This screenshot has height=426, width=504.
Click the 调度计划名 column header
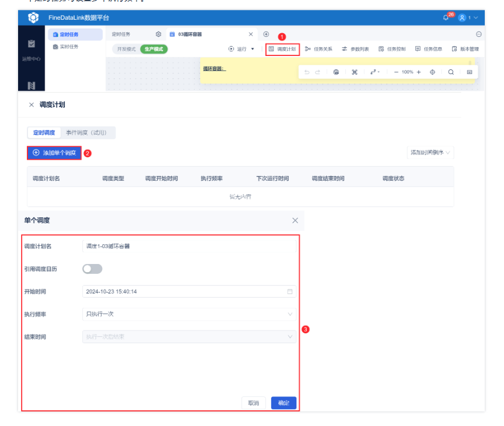click(46, 178)
